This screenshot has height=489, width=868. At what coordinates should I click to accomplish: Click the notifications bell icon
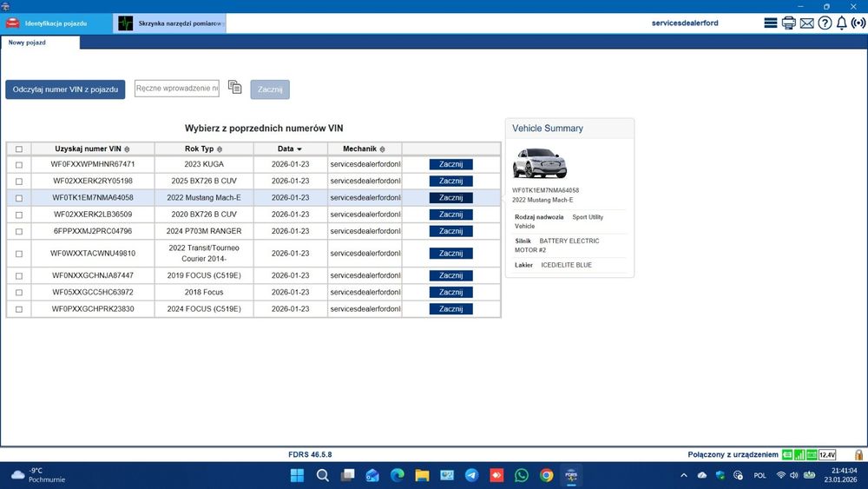pos(841,23)
